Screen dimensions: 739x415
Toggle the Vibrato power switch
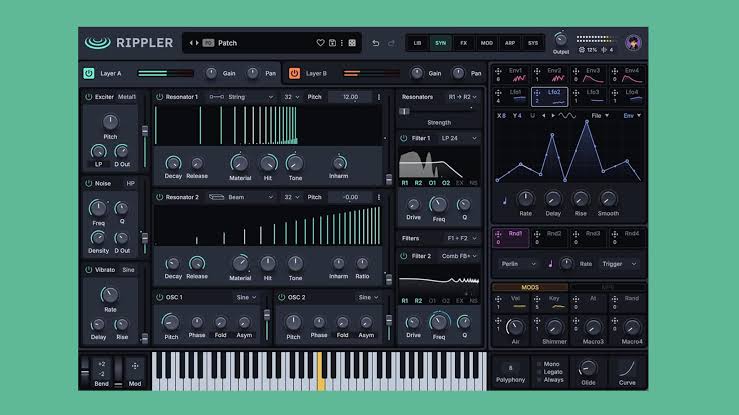tap(88, 270)
